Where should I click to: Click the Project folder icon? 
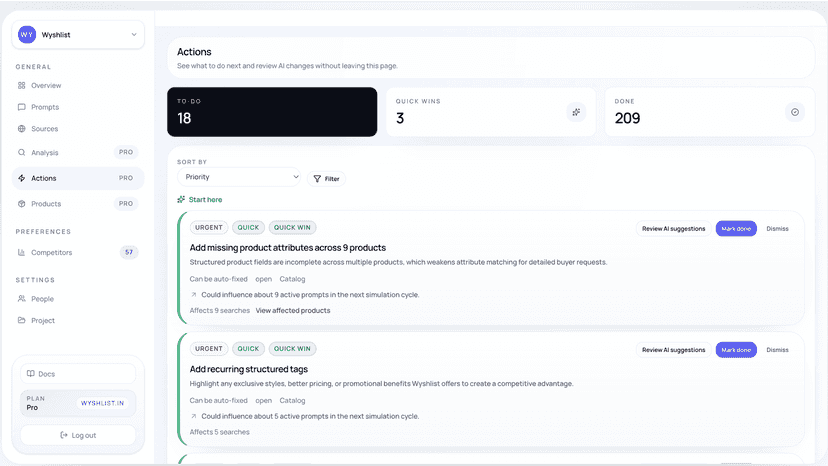[x=22, y=320]
